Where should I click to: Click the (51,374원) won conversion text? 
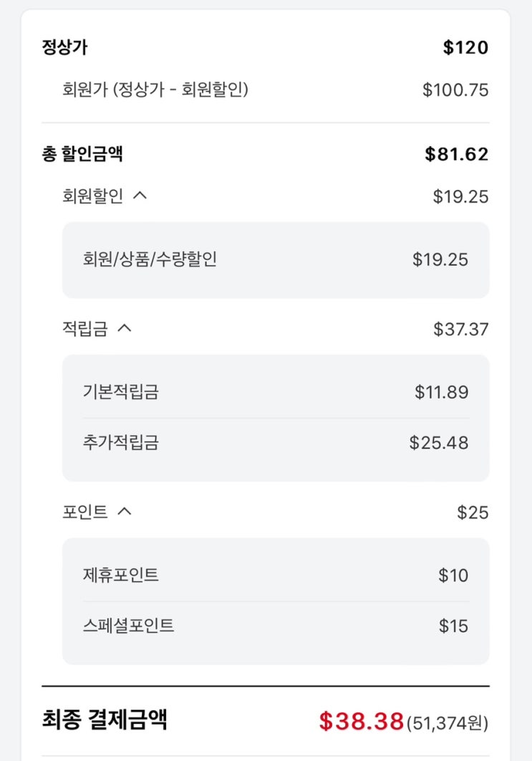pos(448,723)
